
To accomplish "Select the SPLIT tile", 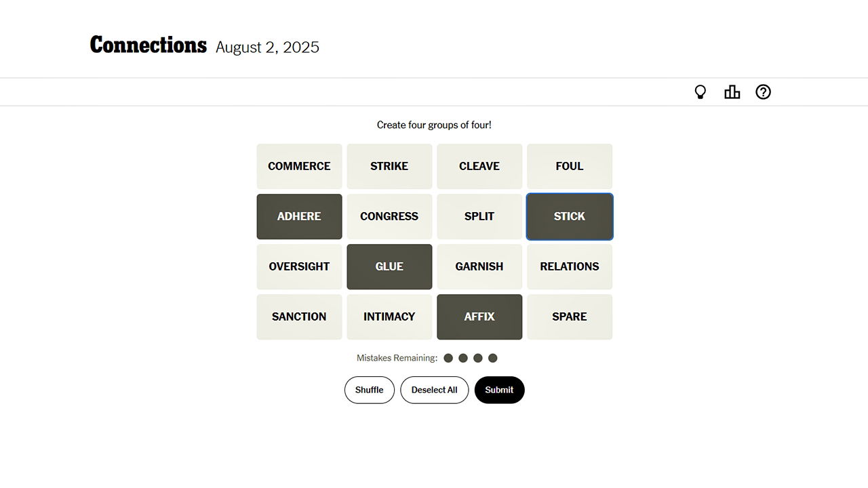I will pyautogui.click(x=479, y=216).
